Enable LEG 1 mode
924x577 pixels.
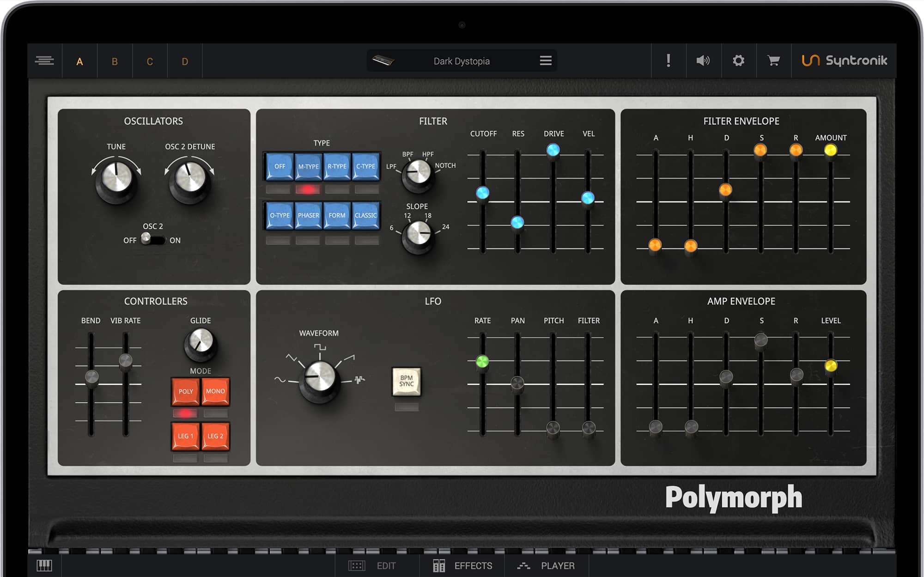pyautogui.click(x=186, y=436)
